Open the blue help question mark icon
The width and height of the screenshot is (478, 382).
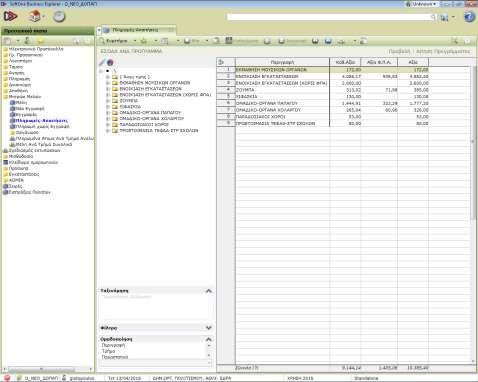(x=469, y=17)
